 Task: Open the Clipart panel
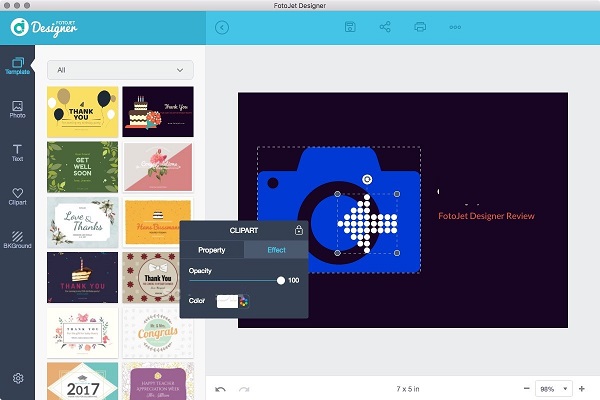click(17, 196)
